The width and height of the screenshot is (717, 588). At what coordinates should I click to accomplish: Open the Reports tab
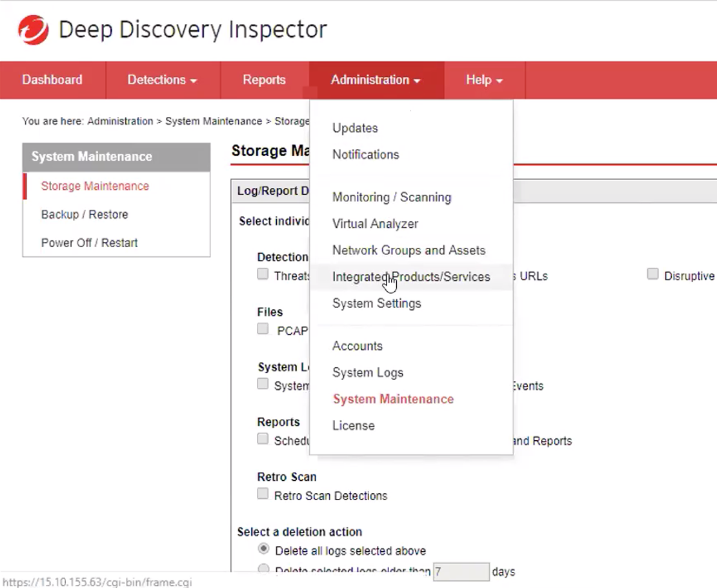tap(265, 80)
